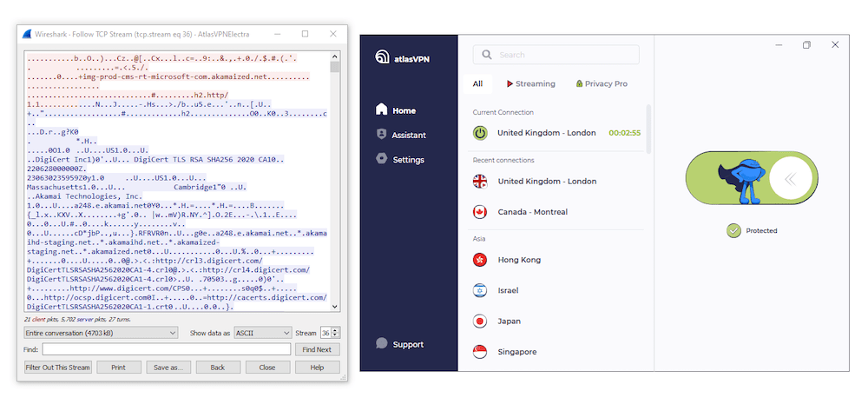The width and height of the screenshot is (868, 411).
Task: Click the Find text input field
Action: (167, 349)
